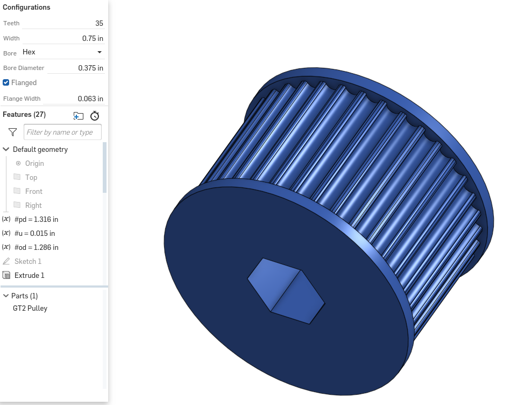Select the Extrude 1 feature icon
This screenshot has height=405, width=532.
[x=5, y=275]
